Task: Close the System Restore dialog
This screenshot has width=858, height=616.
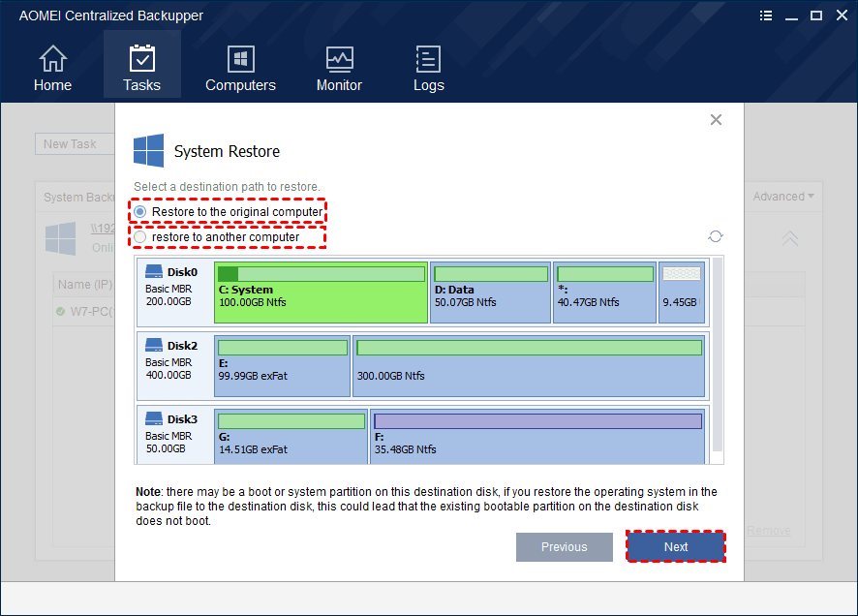Action: 716,120
